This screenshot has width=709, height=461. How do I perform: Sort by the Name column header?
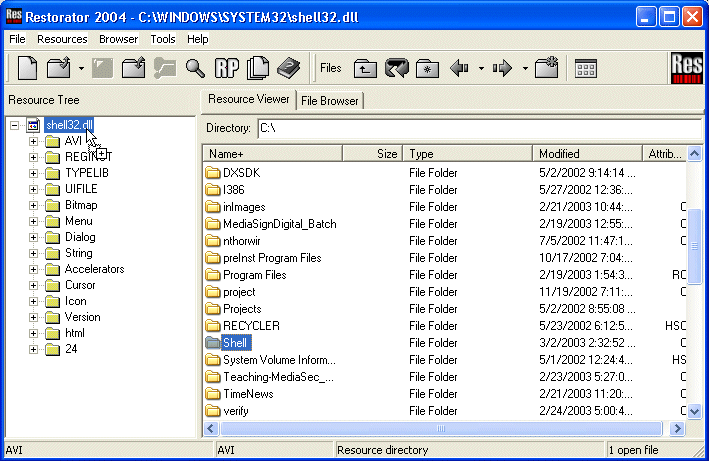click(273, 154)
